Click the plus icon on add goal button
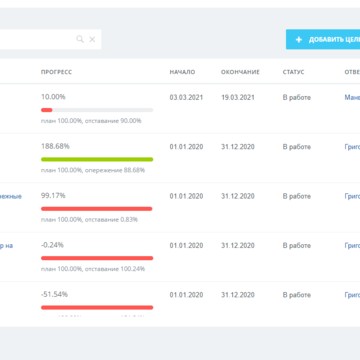The width and height of the screenshot is (360, 360). [x=299, y=40]
